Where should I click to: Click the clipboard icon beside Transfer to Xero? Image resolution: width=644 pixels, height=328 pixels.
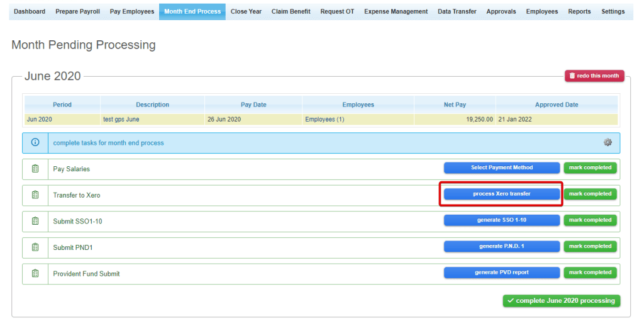(x=35, y=195)
